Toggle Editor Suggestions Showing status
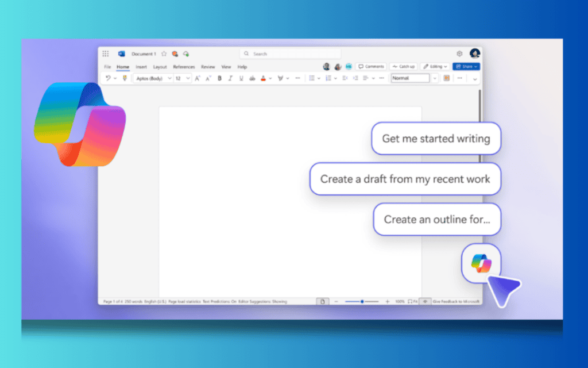 point(262,301)
